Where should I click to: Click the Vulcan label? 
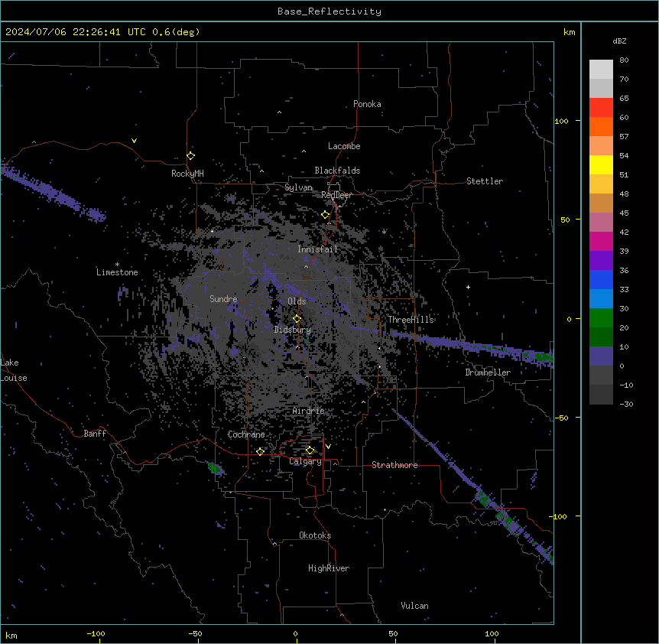pos(415,606)
